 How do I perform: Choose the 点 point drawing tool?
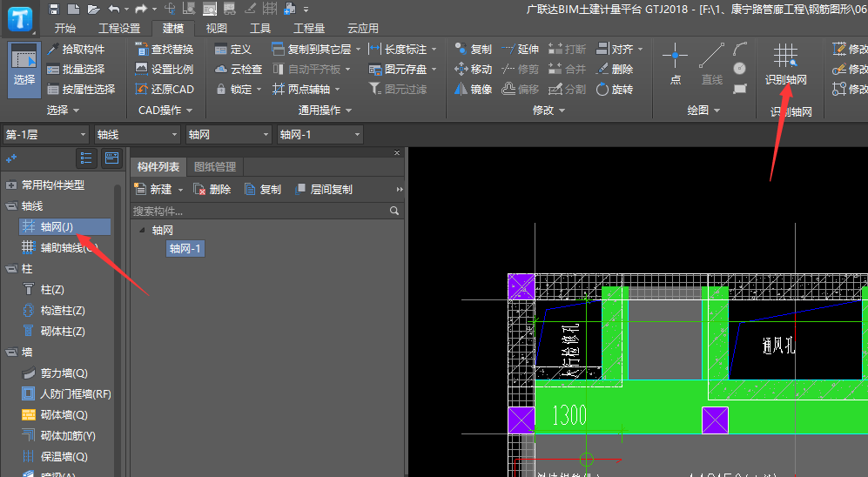pyautogui.click(x=676, y=64)
